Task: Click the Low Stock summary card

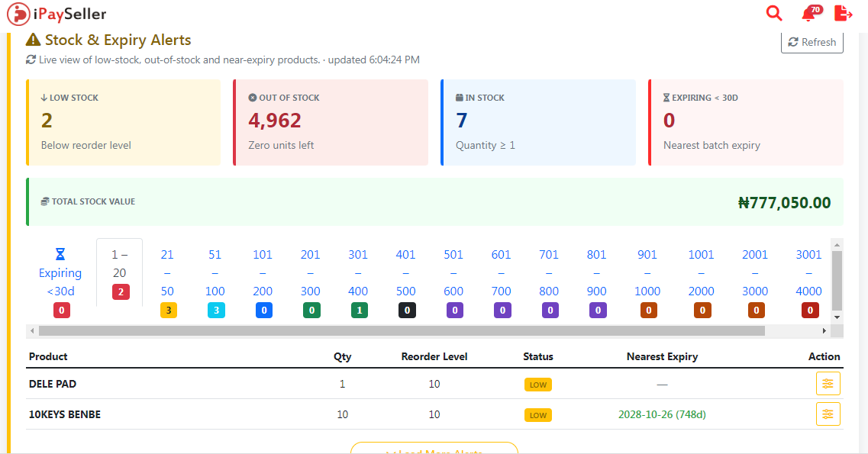Action: point(124,122)
